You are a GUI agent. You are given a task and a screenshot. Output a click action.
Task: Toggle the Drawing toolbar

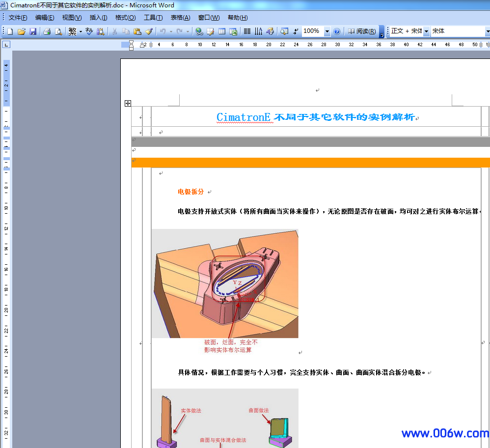pyautogui.click(x=270, y=31)
